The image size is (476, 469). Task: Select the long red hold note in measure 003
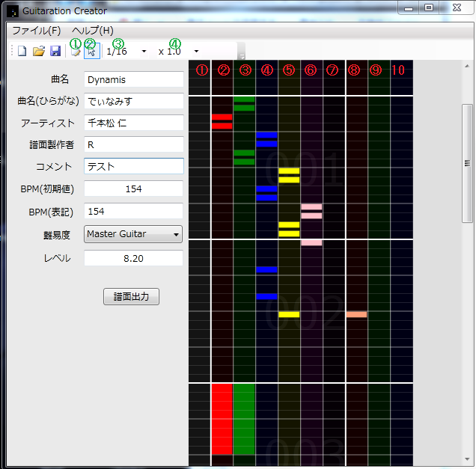point(222,419)
